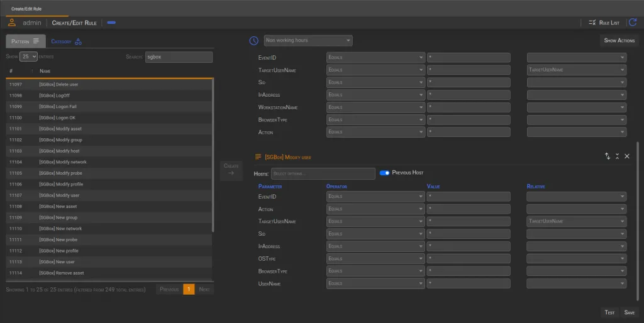This screenshot has height=323, width=644.
Task: Select the [SGBox] Modify user list row
Action: [109, 195]
